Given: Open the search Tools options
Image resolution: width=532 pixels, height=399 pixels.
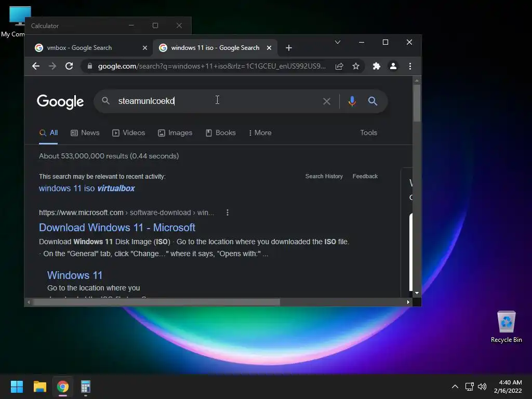Looking at the screenshot, I should 368,132.
